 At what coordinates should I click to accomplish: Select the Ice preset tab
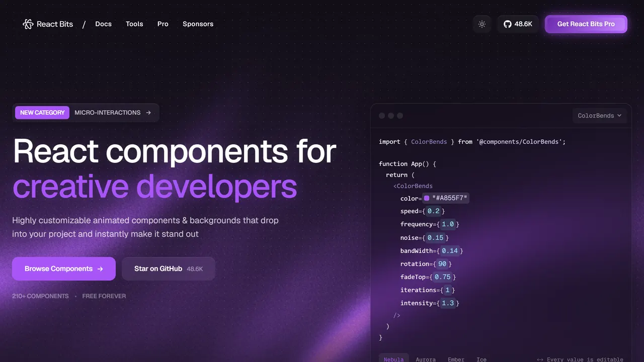pyautogui.click(x=481, y=359)
